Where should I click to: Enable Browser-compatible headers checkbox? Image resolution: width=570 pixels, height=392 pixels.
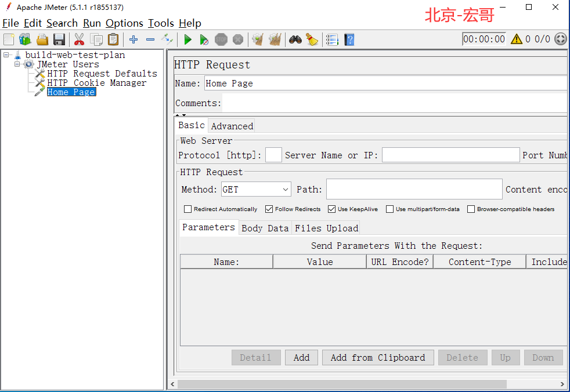471,209
